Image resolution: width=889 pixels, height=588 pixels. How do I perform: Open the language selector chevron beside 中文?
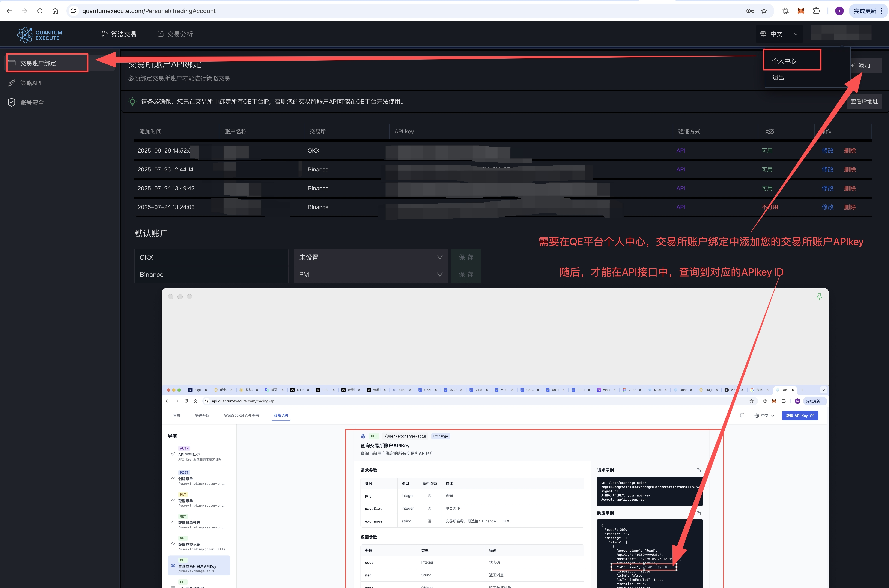[796, 34]
